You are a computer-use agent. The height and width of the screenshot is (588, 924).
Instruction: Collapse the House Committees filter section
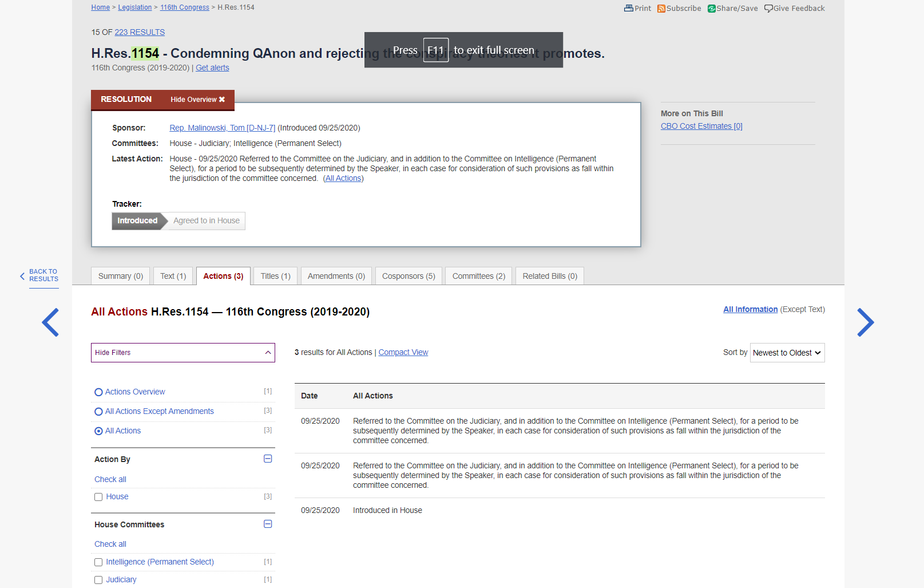coord(268,524)
